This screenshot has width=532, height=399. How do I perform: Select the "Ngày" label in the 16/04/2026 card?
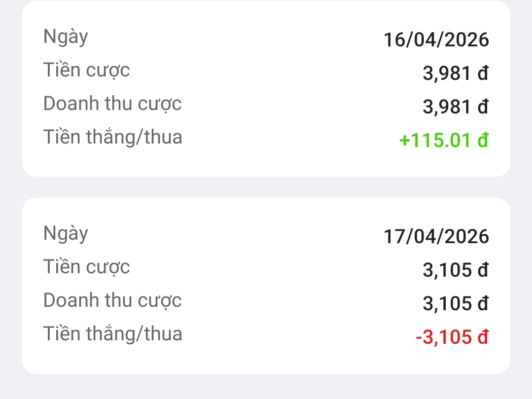click(66, 37)
